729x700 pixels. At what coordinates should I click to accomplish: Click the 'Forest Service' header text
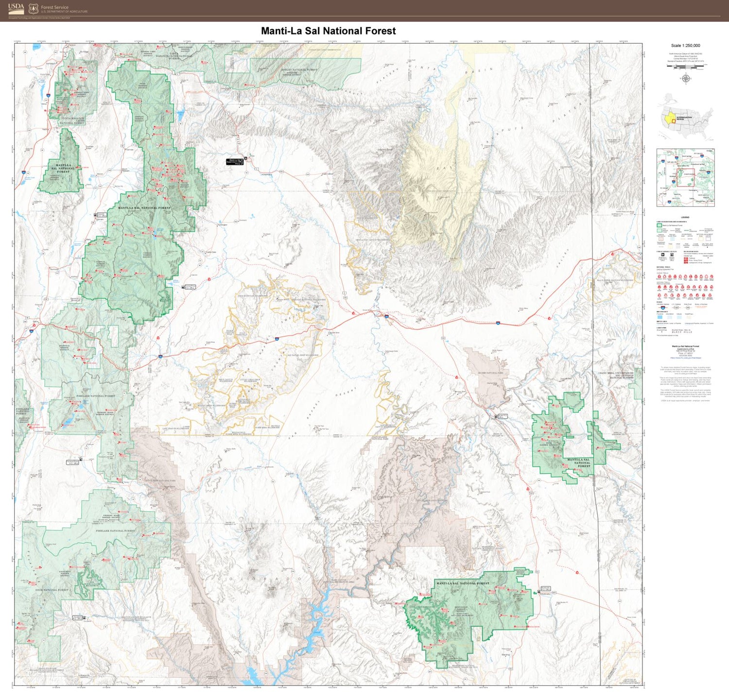(x=54, y=7)
